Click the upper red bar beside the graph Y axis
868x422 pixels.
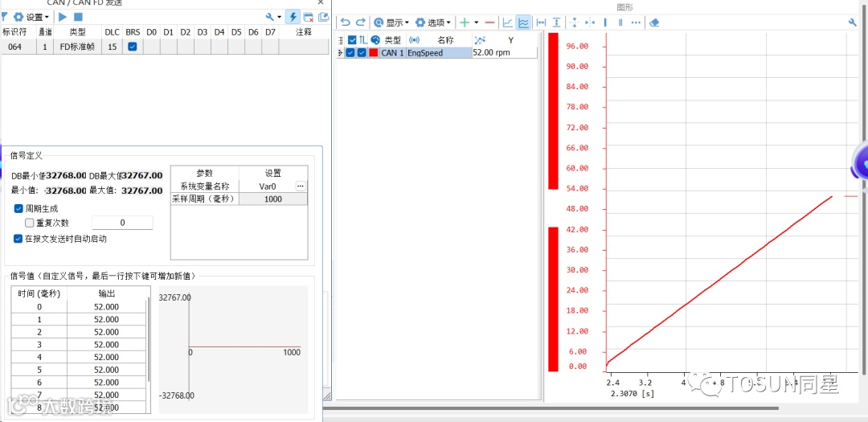click(553, 111)
